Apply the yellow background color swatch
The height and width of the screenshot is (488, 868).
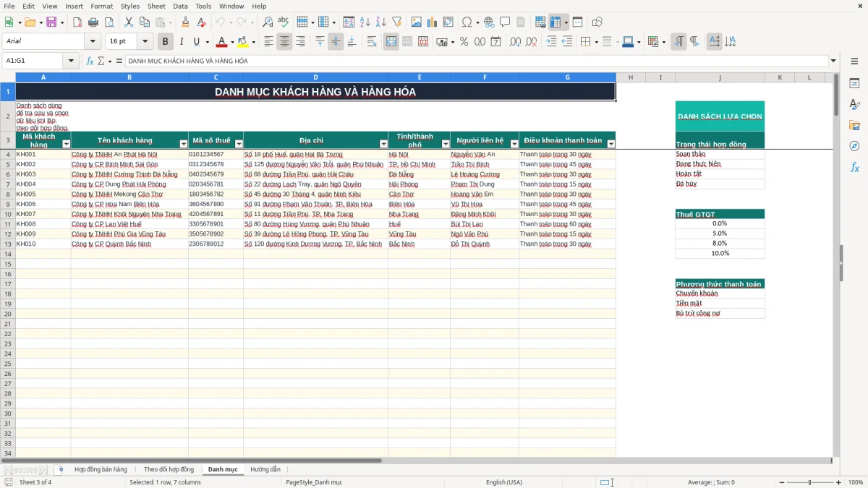tap(244, 42)
